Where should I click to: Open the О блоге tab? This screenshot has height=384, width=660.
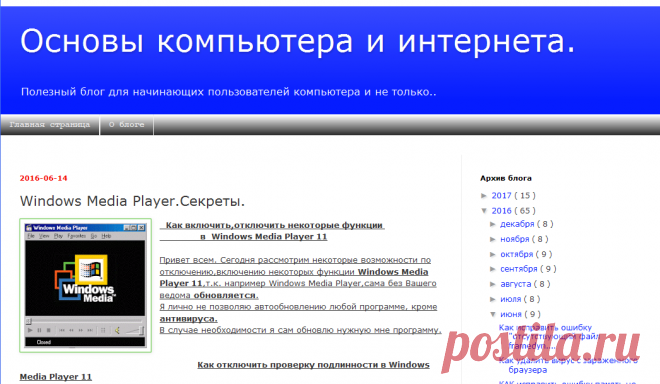point(126,125)
